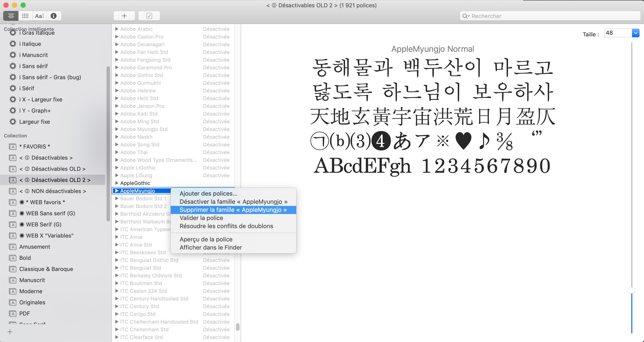Switch to glyph grid repertoire view

point(25,16)
